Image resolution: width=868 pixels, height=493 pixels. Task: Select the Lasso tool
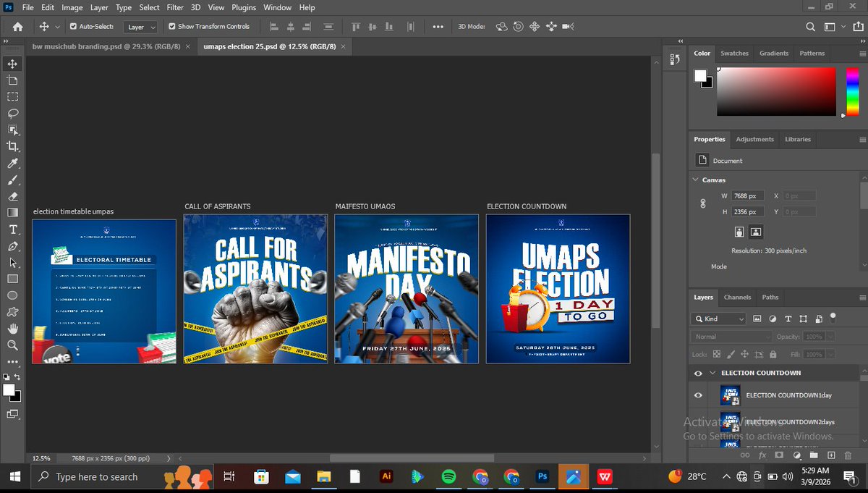12,113
